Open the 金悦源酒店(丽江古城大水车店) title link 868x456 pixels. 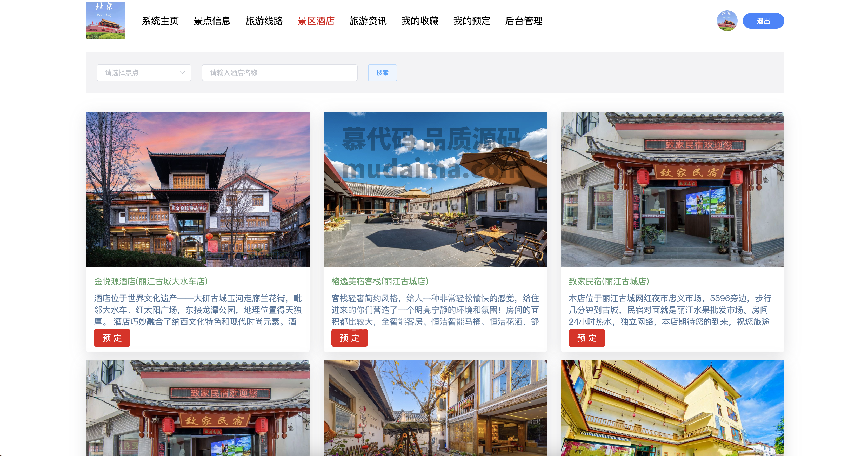click(x=151, y=281)
